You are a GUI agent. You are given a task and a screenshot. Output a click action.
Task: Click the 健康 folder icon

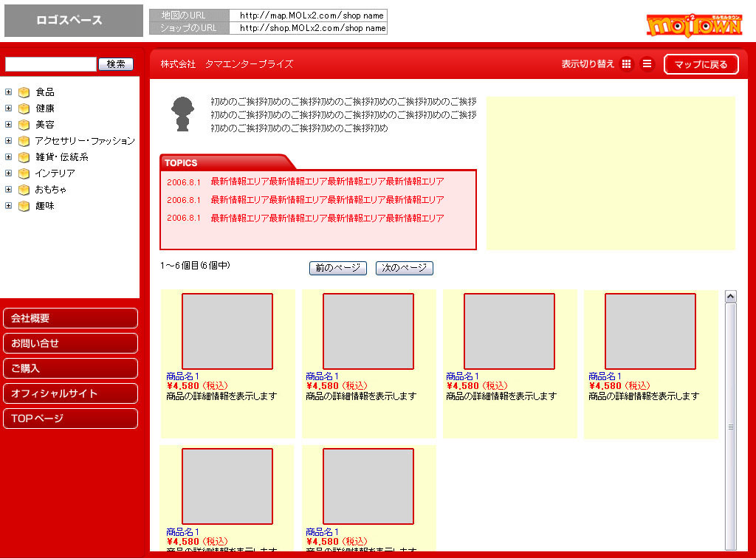(24, 108)
